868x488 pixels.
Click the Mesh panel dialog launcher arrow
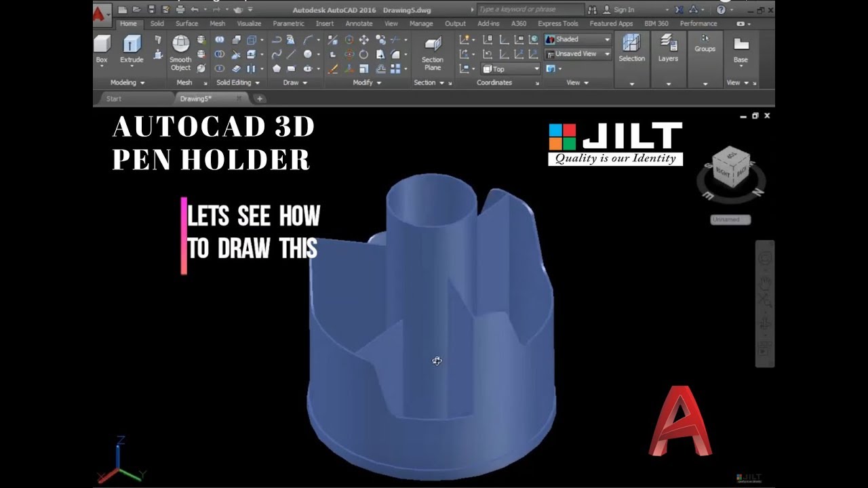[205, 83]
